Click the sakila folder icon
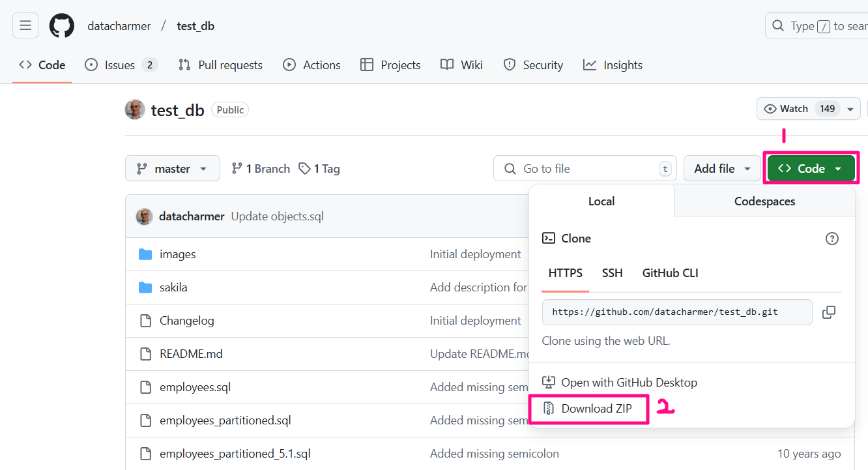 click(145, 287)
